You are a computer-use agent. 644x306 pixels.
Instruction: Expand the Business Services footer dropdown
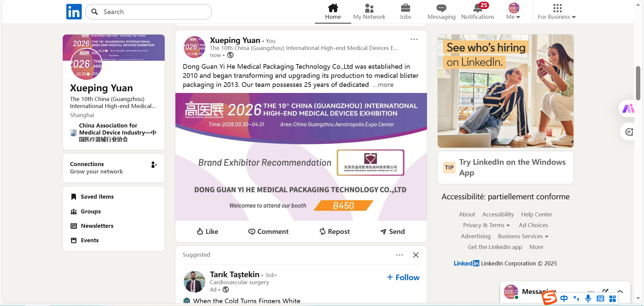(x=523, y=236)
